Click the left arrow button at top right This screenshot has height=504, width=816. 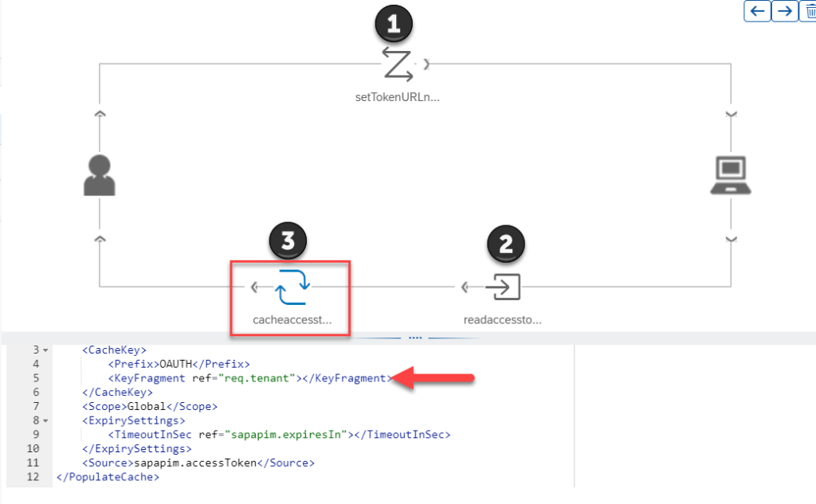click(757, 10)
